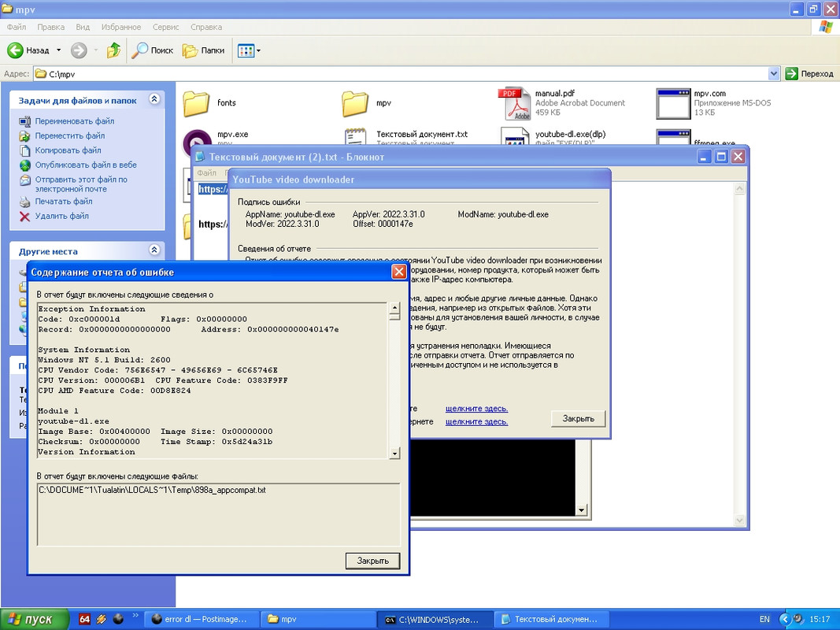Open Сервис menu in Explorer
Image resolution: width=840 pixels, height=630 pixels.
click(165, 27)
